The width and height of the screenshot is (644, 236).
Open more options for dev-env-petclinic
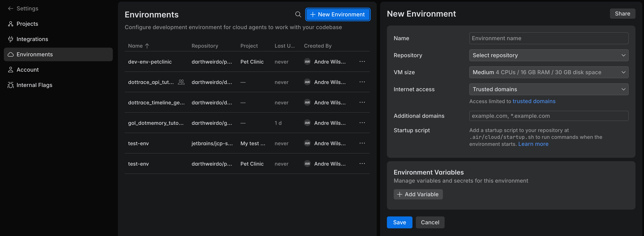point(362,61)
